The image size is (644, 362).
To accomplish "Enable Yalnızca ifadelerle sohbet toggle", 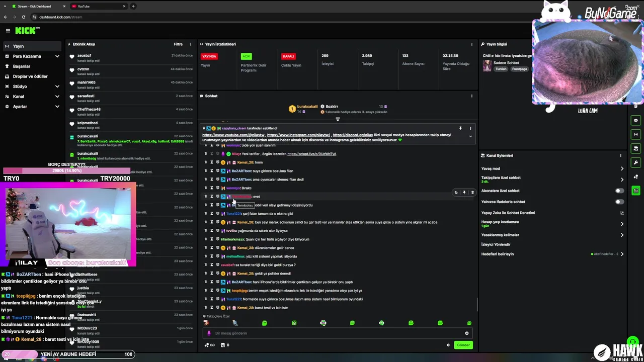I will [x=619, y=202].
